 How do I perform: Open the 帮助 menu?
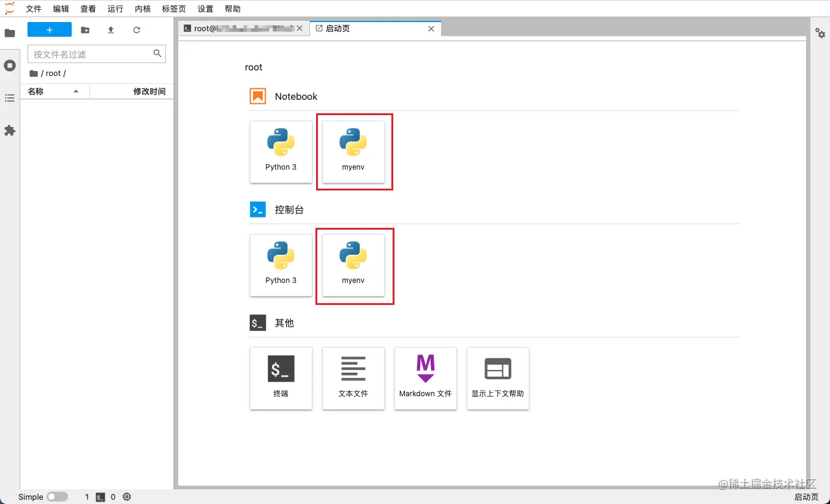pyautogui.click(x=233, y=9)
